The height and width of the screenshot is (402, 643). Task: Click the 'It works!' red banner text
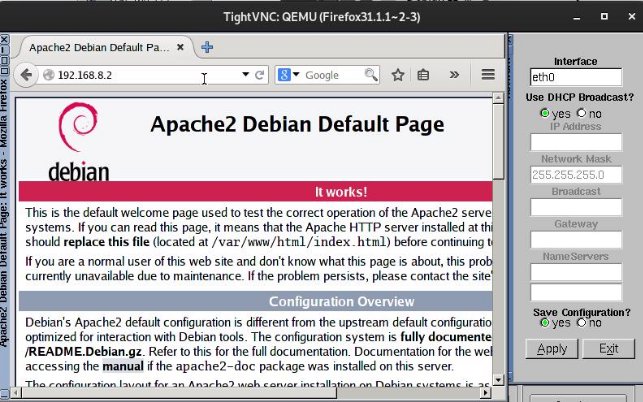[x=341, y=192]
